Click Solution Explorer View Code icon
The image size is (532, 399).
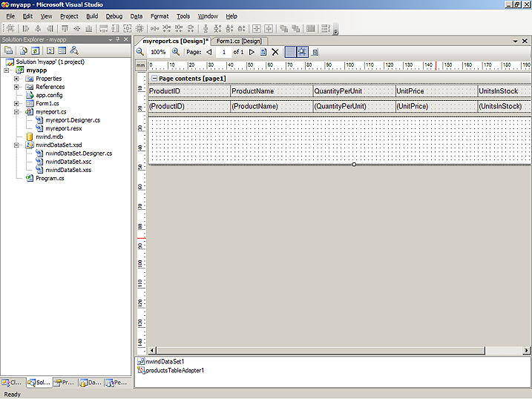tap(50, 51)
